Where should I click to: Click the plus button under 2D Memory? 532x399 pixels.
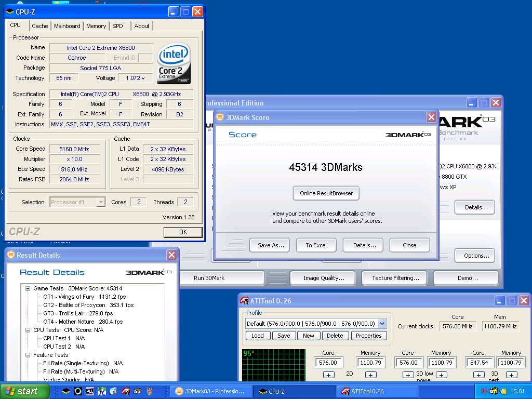370,375
